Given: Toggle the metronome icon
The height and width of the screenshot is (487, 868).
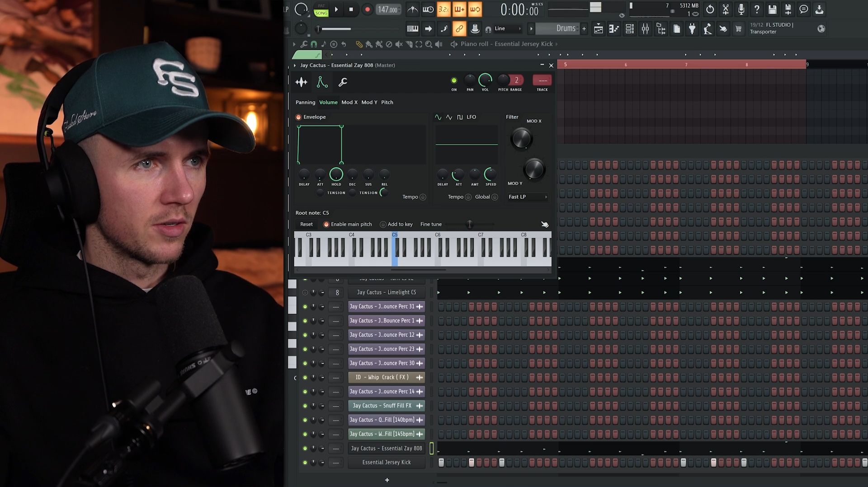Looking at the screenshot, I should coord(412,9).
